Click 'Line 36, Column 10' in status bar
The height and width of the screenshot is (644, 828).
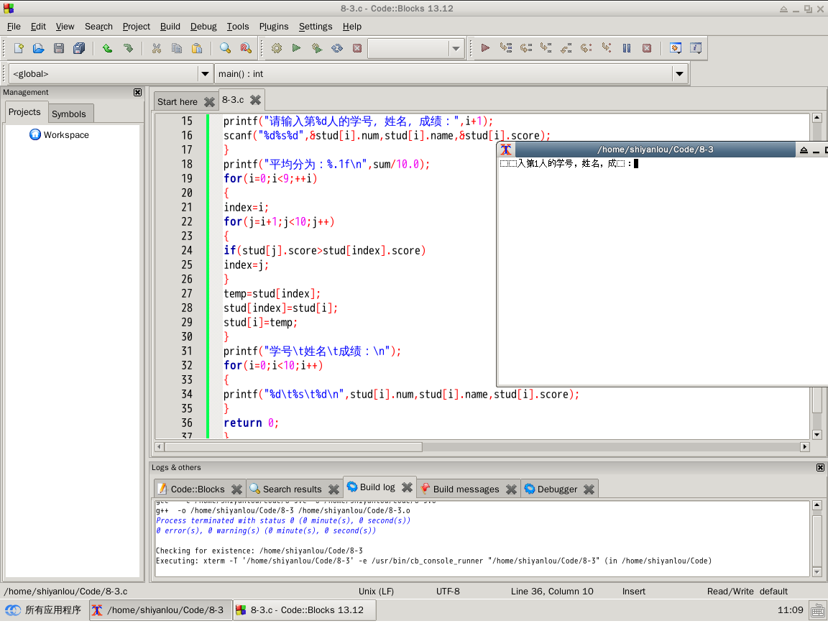tap(552, 592)
